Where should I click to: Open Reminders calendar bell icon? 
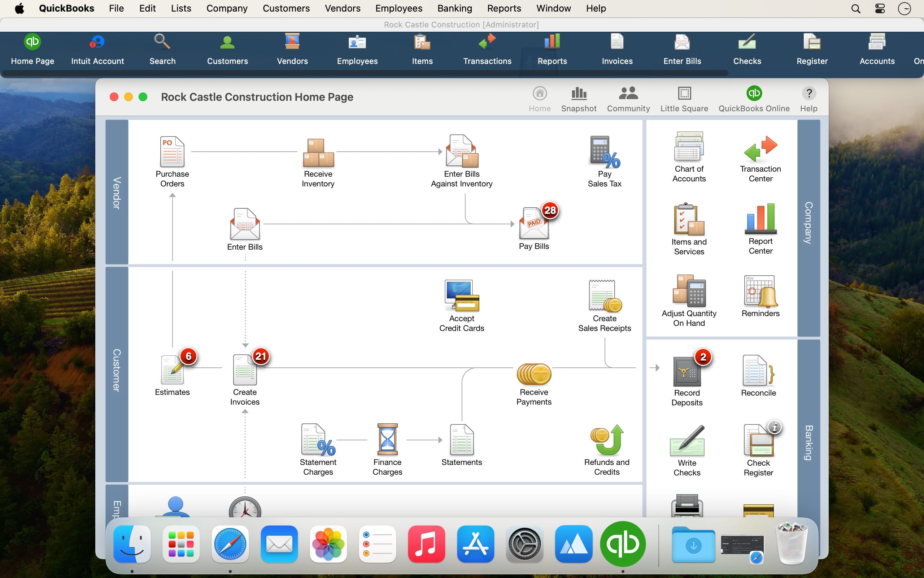760,291
